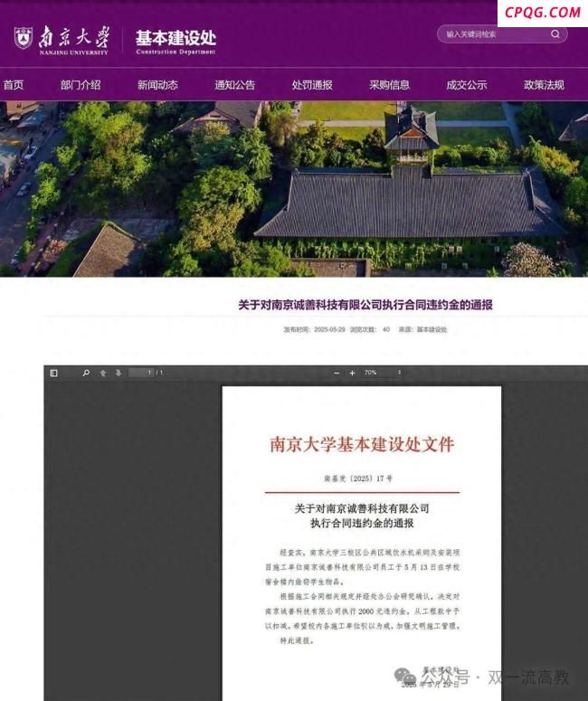Click the red heading 南京大学基本建设处文件

pos(362,444)
